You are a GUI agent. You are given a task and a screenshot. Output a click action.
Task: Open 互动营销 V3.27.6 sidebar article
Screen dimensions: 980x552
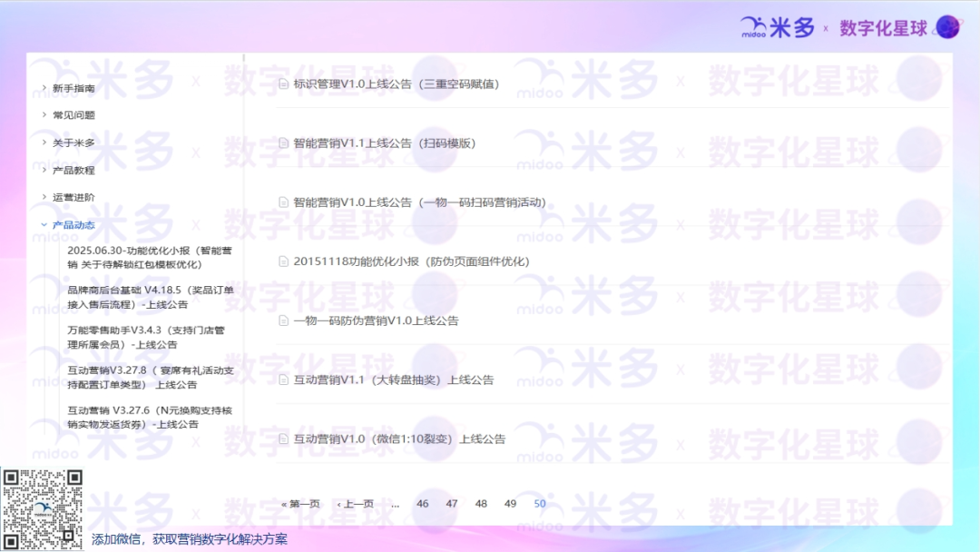(150, 417)
